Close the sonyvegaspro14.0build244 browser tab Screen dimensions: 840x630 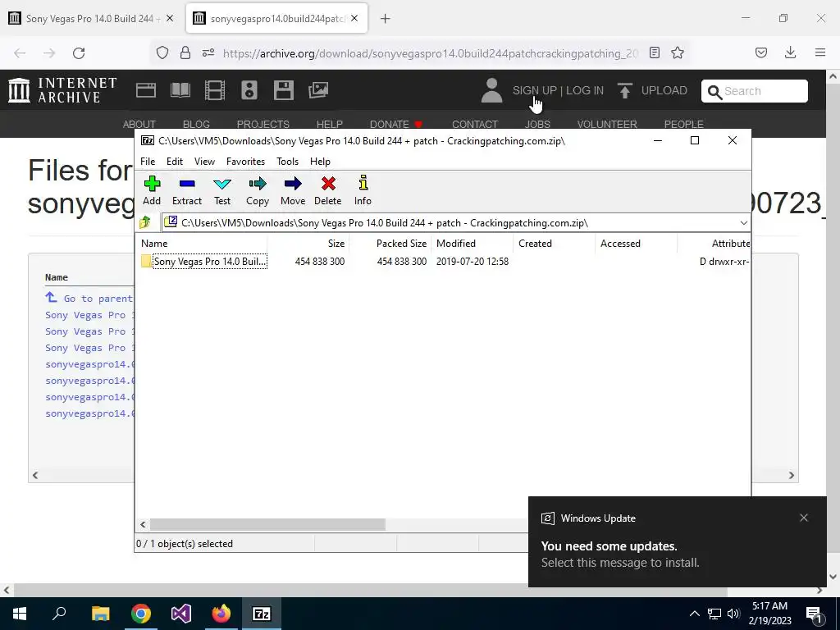click(x=354, y=18)
